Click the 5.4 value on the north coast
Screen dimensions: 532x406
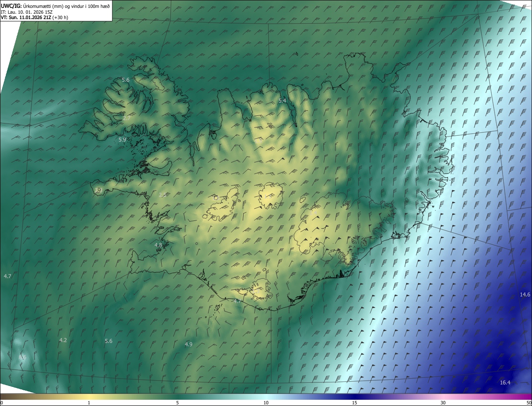coord(282,101)
